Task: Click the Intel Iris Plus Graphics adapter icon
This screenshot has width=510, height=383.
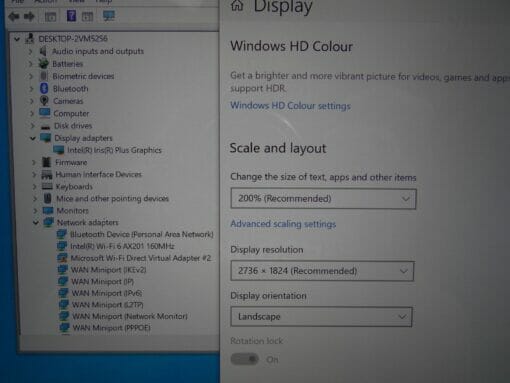Action: [x=59, y=150]
